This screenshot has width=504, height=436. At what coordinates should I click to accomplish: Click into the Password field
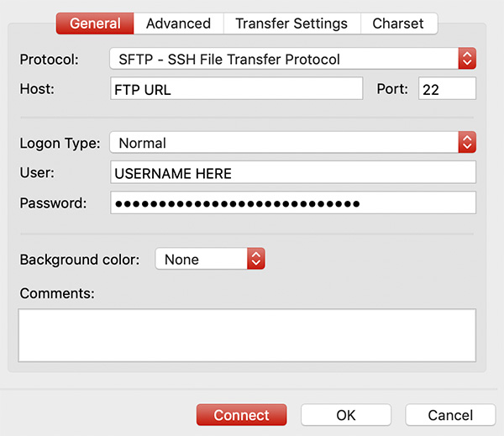click(x=293, y=202)
